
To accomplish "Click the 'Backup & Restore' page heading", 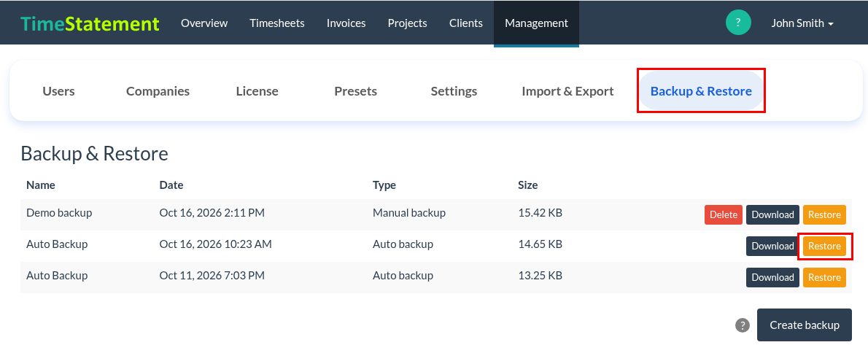I will click(94, 153).
